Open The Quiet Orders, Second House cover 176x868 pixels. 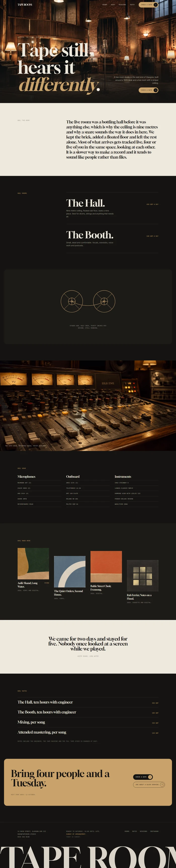[69, 572]
